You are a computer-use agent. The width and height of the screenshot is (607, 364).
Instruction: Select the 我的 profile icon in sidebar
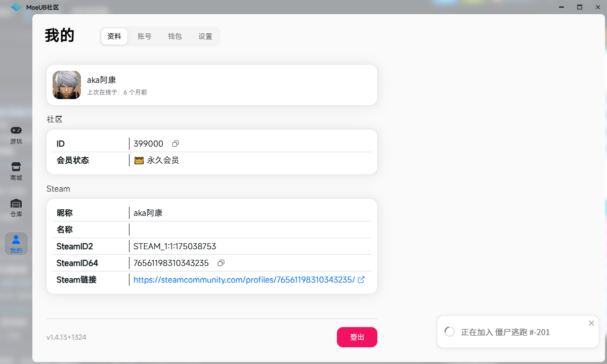(16, 243)
